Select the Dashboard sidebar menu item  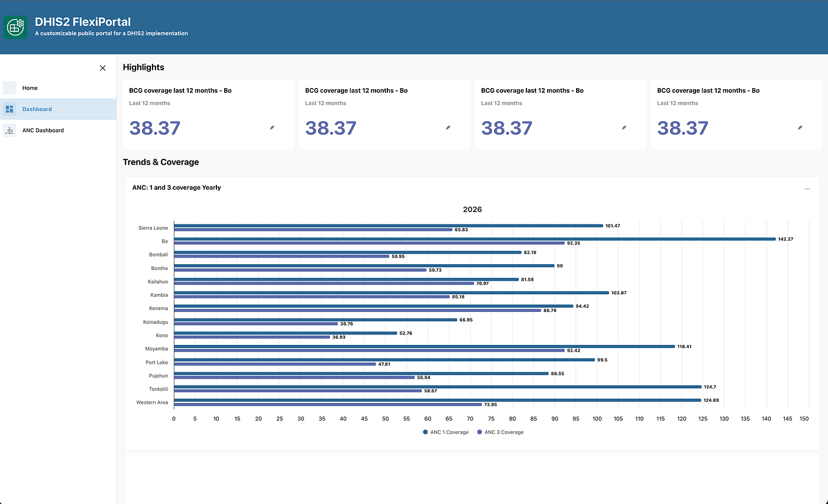[x=58, y=109]
